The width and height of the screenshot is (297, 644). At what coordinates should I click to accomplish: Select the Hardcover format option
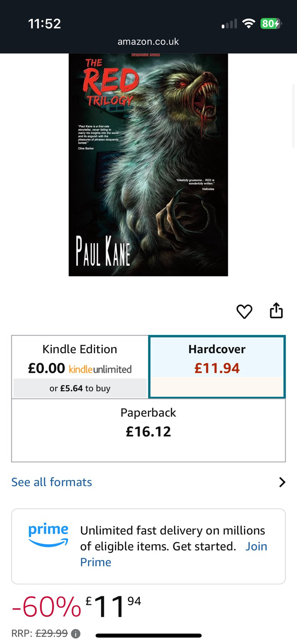[217, 367]
